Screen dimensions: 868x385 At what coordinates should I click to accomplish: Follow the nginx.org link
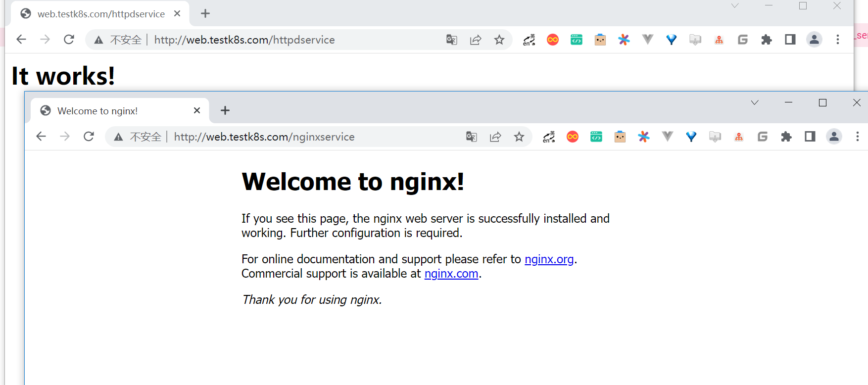point(549,259)
